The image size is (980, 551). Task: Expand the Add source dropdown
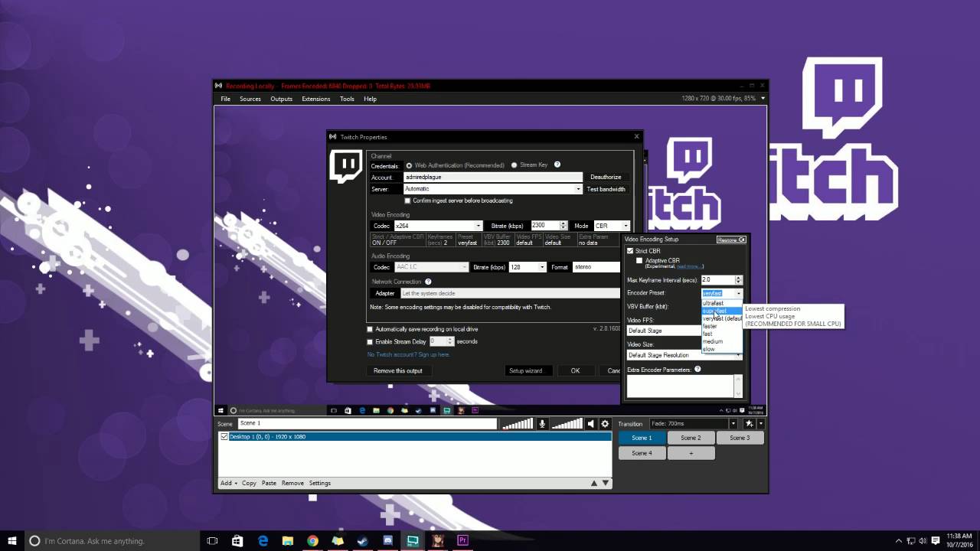click(x=229, y=483)
